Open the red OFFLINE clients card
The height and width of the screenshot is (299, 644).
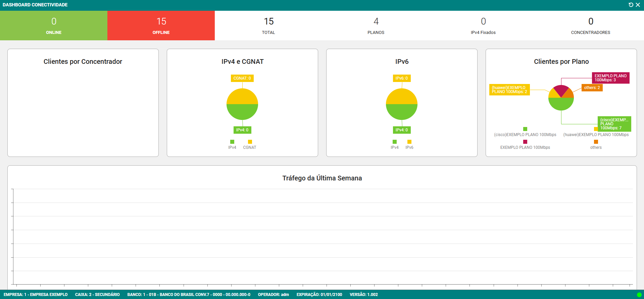tap(161, 26)
